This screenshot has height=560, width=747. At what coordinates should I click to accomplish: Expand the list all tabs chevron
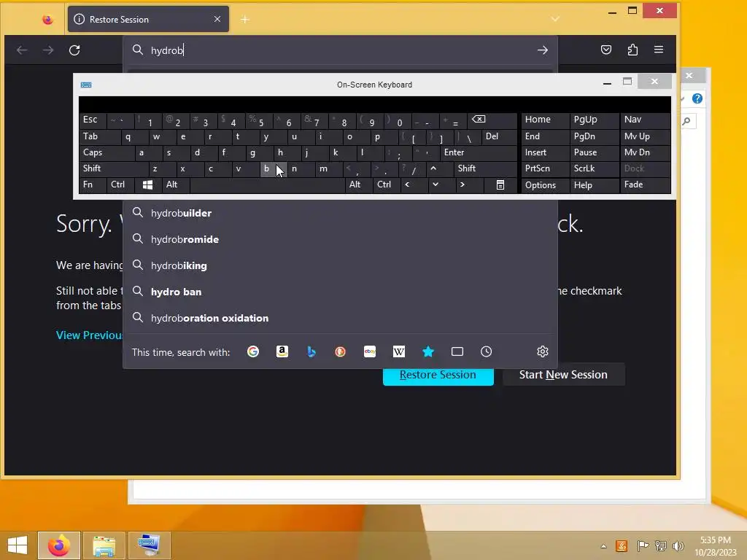click(x=555, y=19)
